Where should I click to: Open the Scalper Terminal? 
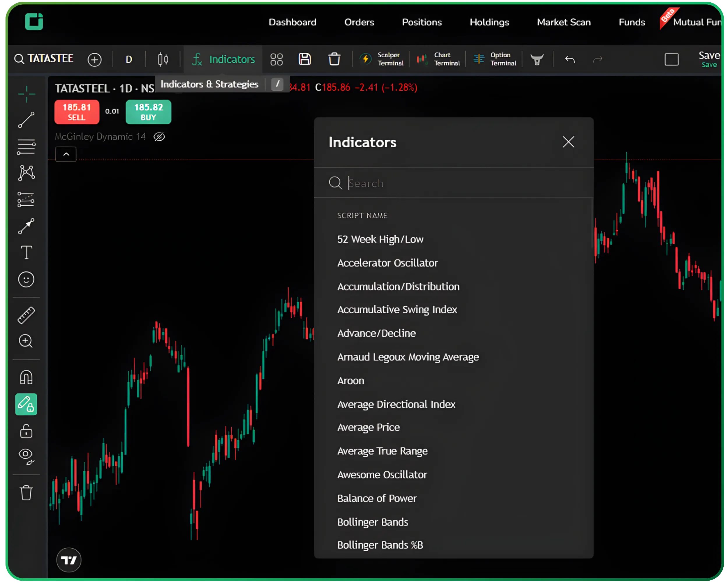point(382,59)
